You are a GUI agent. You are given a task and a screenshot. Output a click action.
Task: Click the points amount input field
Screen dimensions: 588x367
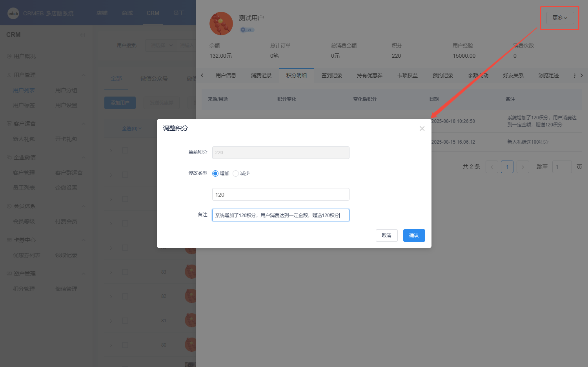[280, 195]
